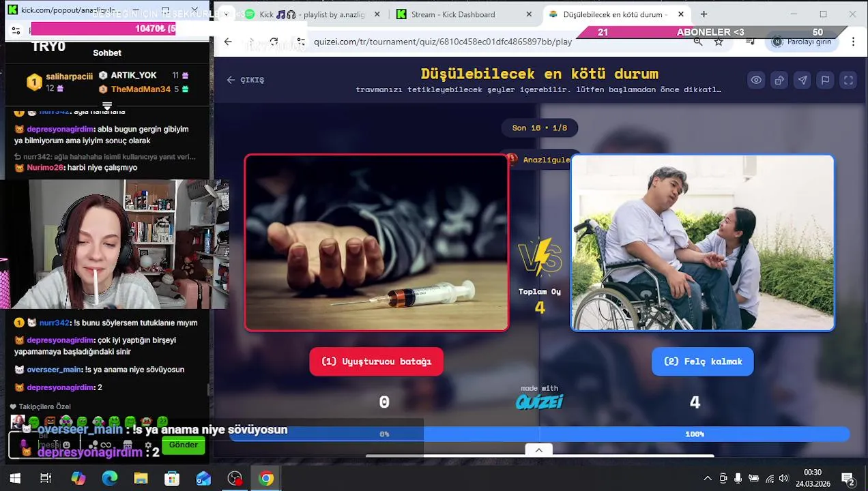Click the eye visibility icon in quiz header
Screen dimensions: 868x491
tap(756, 80)
